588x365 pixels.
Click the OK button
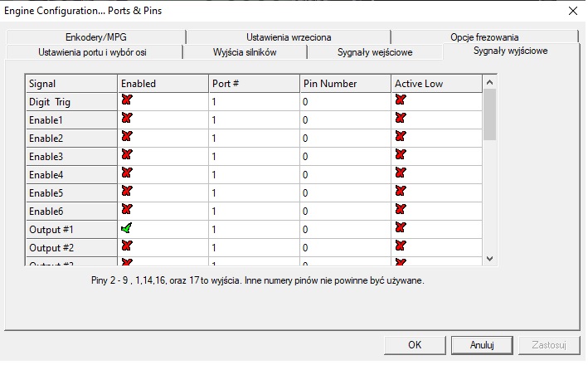point(415,344)
